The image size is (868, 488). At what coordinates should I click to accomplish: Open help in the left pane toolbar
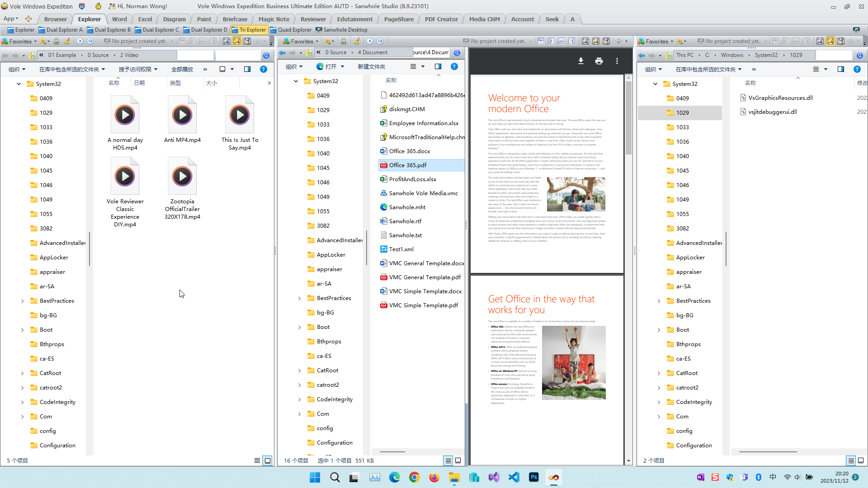264,69
